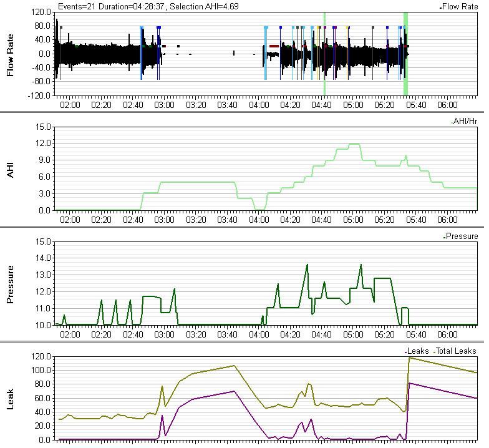Click the Pressure legend marker
This screenshot has width=489, height=448.
click(x=444, y=237)
